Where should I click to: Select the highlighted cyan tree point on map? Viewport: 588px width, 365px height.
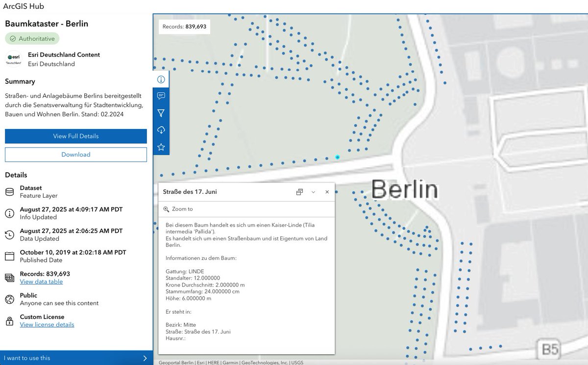pyautogui.click(x=338, y=157)
